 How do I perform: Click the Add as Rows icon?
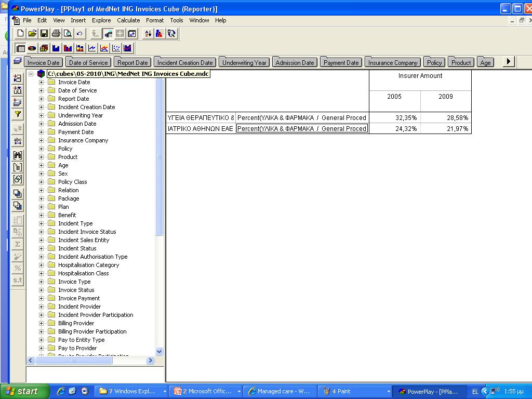point(18,78)
